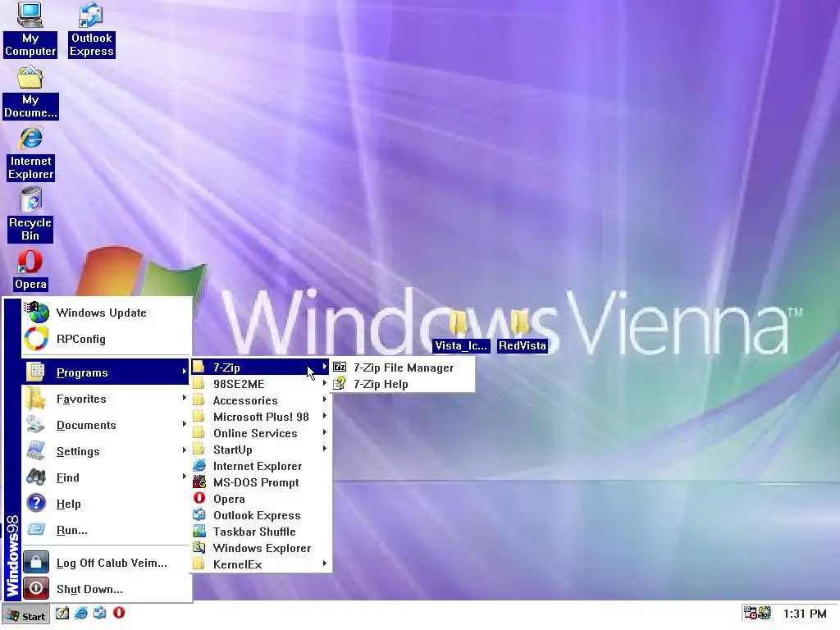Click the second system tray icon
The image size is (840, 630).
765,613
